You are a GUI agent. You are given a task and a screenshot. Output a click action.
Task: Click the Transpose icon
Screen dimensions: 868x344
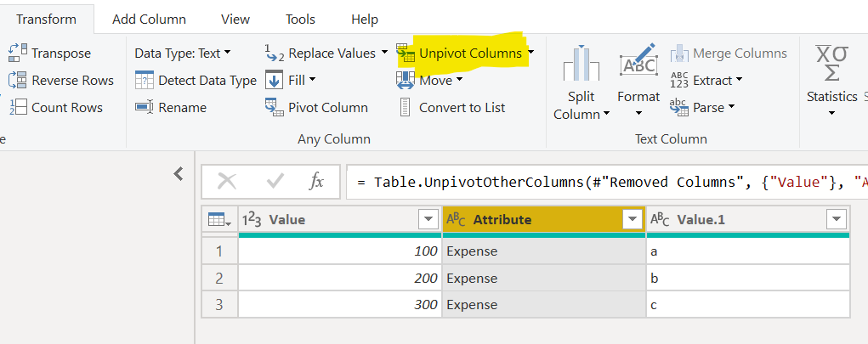(x=18, y=54)
